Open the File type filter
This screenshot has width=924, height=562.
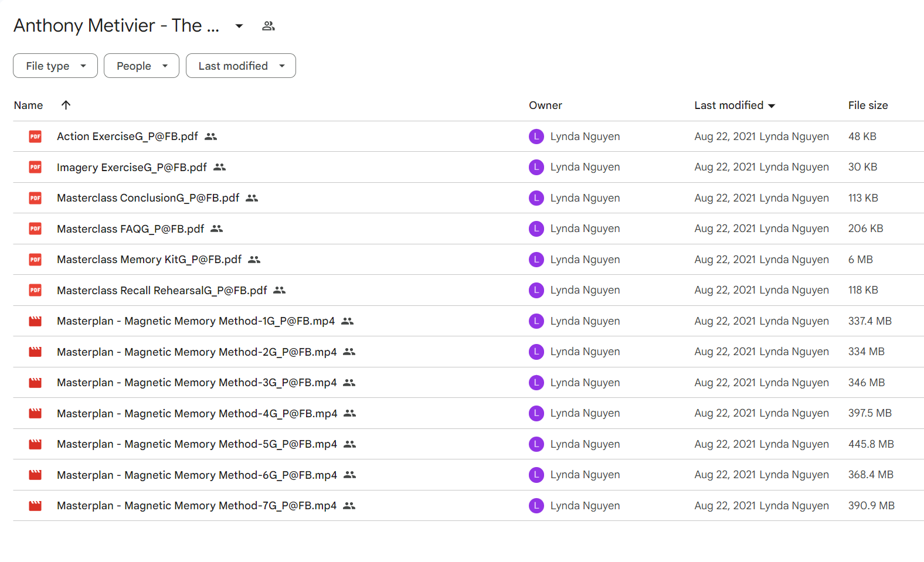click(55, 66)
